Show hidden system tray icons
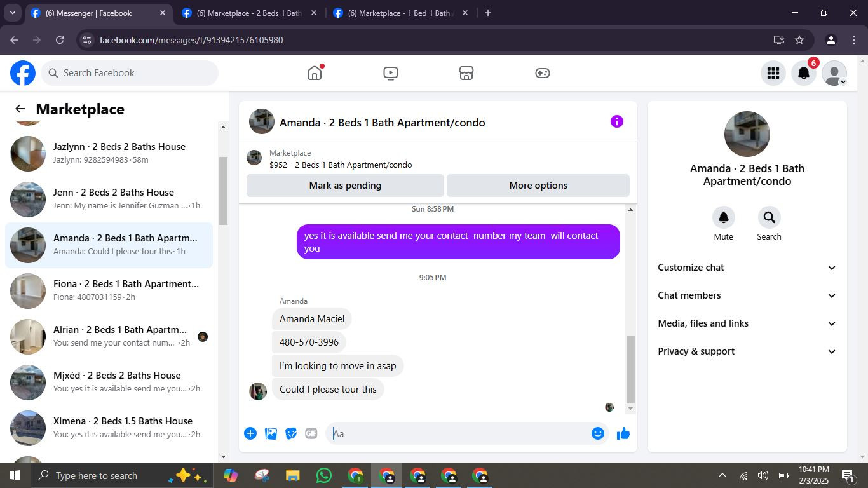Screen dimensions: 868x488 (x=722, y=475)
